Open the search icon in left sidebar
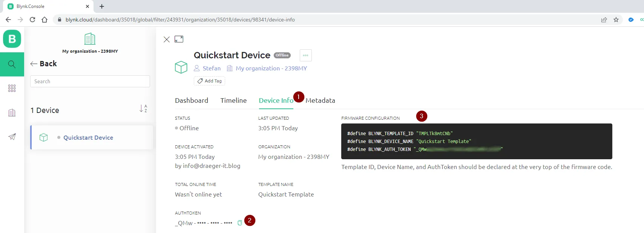 12,64
